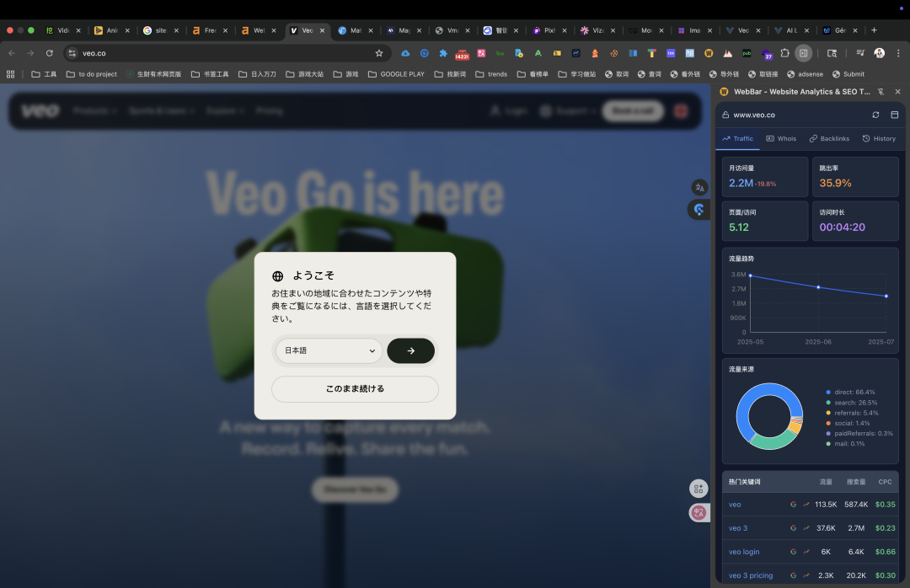Open the trends bookmarks folder
The height and width of the screenshot is (588, 910).
click(491, 74)
